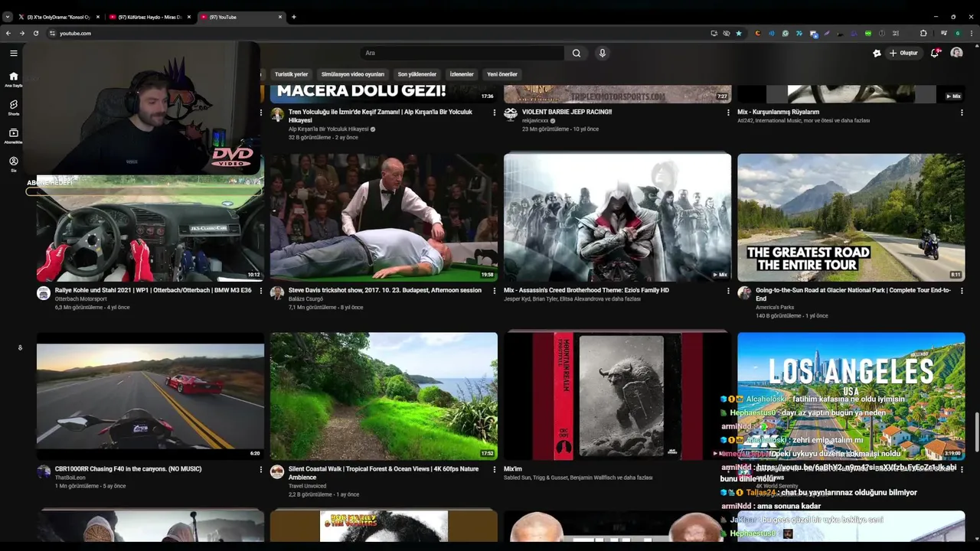Select the İzlenenler filter chip
This screenshot has width=980, height=551.
point(462,74)
